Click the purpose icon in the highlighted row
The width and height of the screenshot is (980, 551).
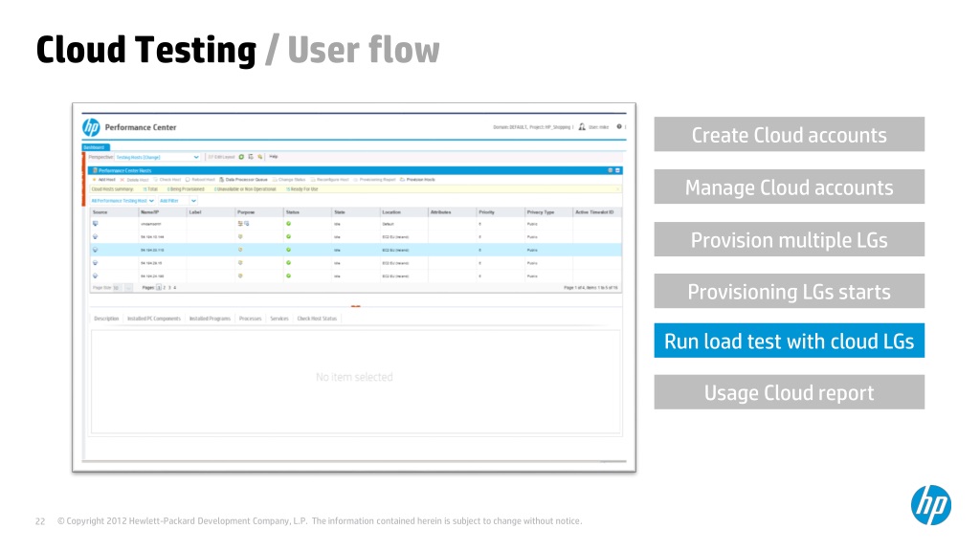240,250
